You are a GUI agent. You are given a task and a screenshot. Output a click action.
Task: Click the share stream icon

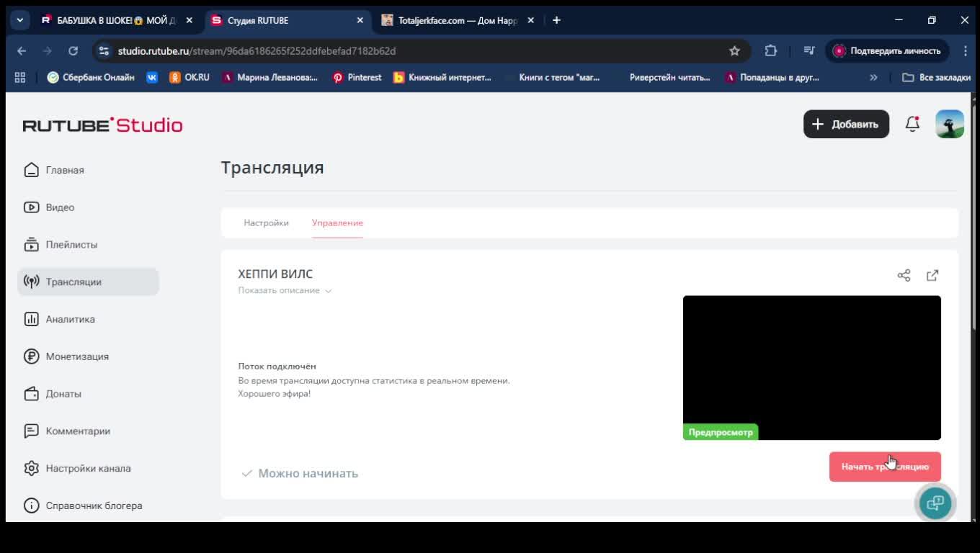point(904,275)
